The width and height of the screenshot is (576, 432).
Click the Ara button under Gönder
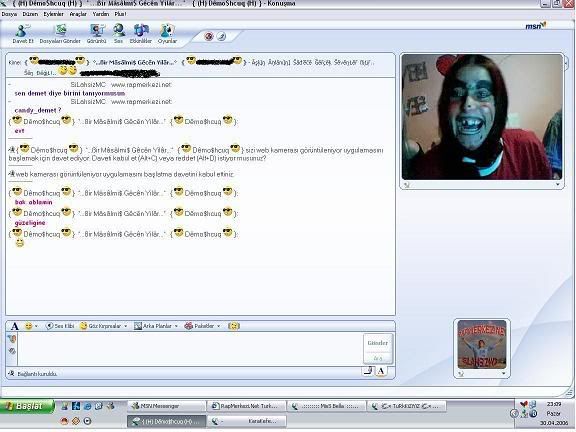click(378, 358)
